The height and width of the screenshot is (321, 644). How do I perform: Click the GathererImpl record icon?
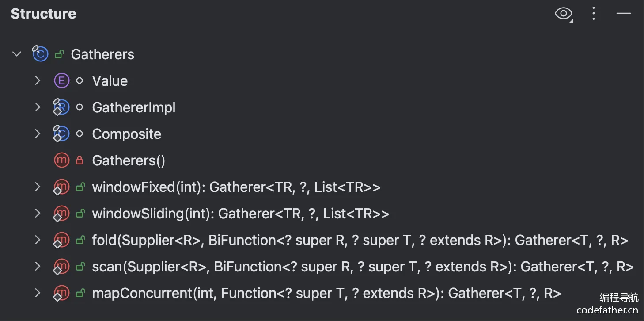pos(61,107)
